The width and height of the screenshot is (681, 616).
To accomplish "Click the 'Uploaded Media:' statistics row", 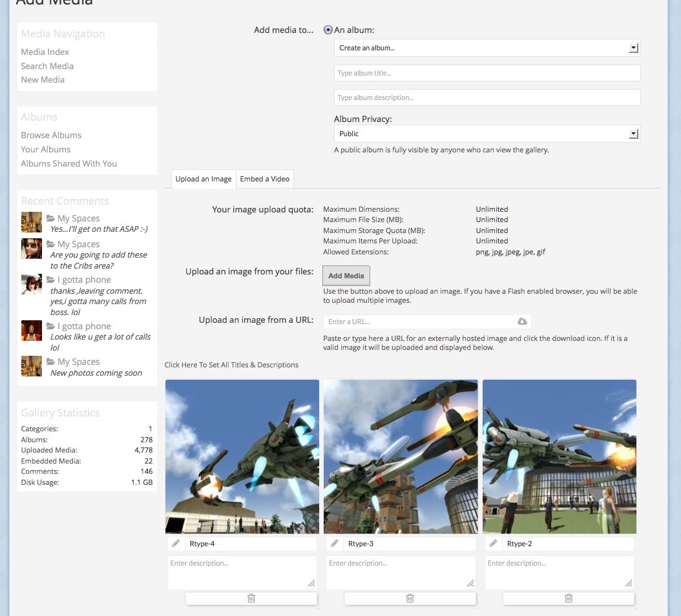I will (x=87, y=450).
